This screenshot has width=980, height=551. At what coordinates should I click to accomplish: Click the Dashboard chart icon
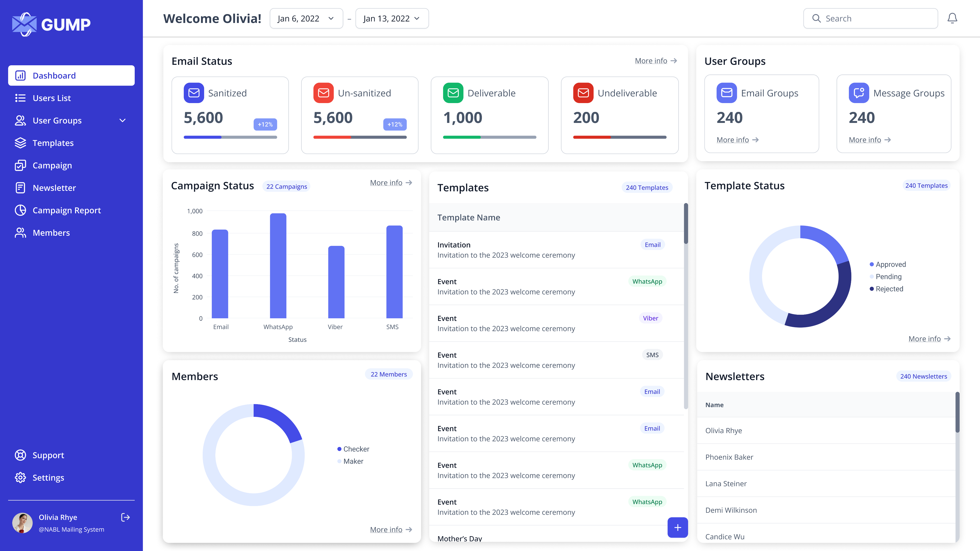(x=20, y=76)
